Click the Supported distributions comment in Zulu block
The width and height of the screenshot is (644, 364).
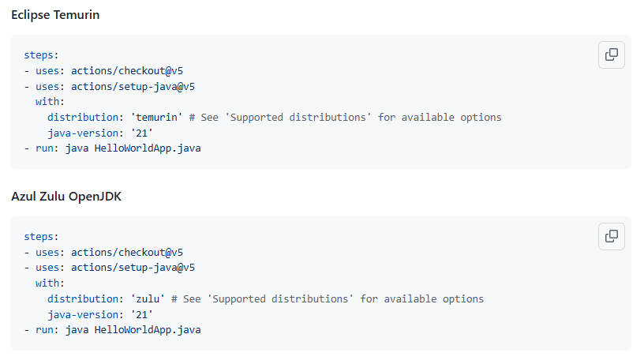pyautogui.click(x=328, y=299)
